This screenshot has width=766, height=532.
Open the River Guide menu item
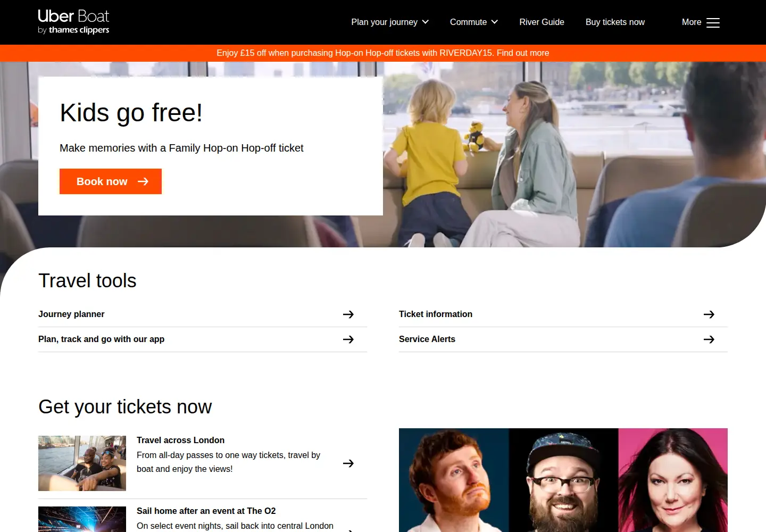[x=542, y=22]
